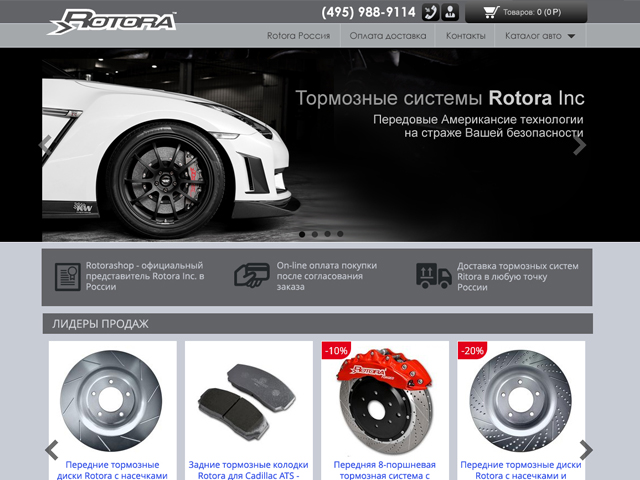The height and width of the screenshot is (480, 640).
Task: Open red 8-piston brake system image
Action: point(384,402)
